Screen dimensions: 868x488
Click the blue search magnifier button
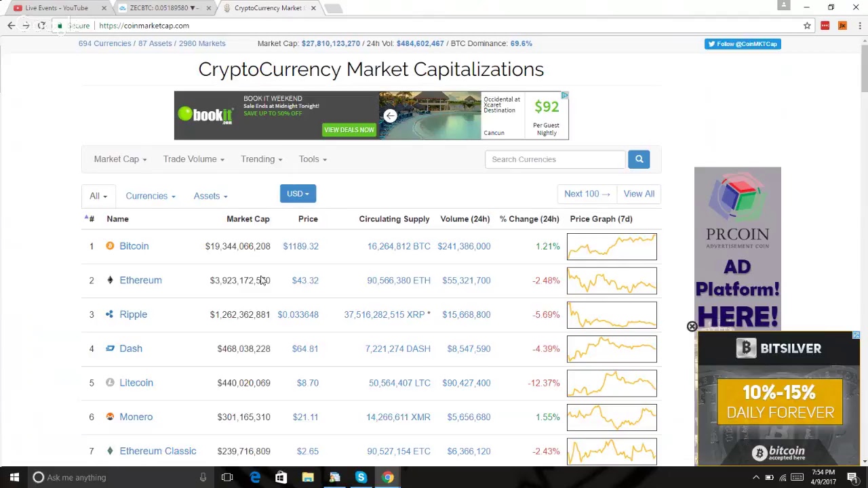(639, 159)
